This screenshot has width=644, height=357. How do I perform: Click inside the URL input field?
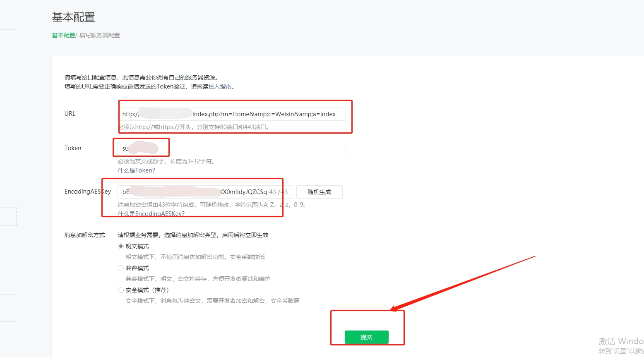click(232, 114)
